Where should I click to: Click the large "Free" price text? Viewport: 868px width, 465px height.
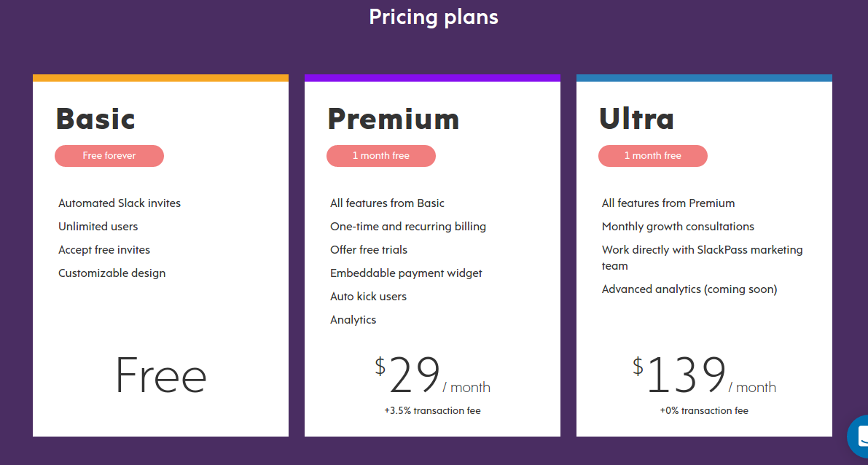pyautogui.click(x=160, y=376)
